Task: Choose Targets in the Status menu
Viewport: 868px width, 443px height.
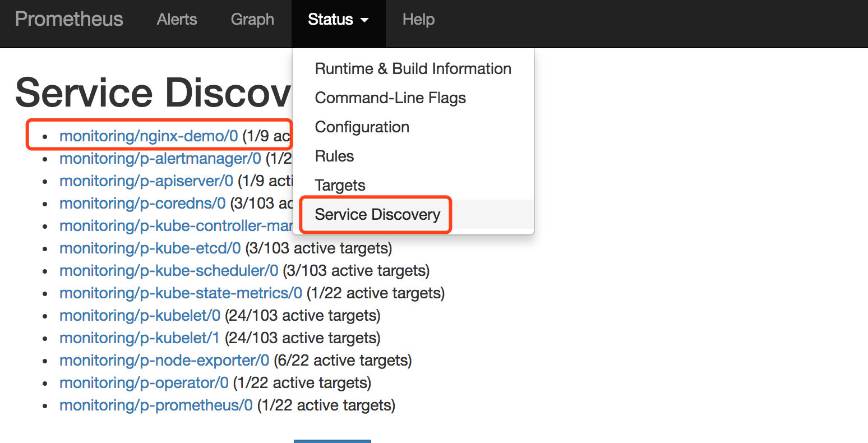Action: point(413,185)
